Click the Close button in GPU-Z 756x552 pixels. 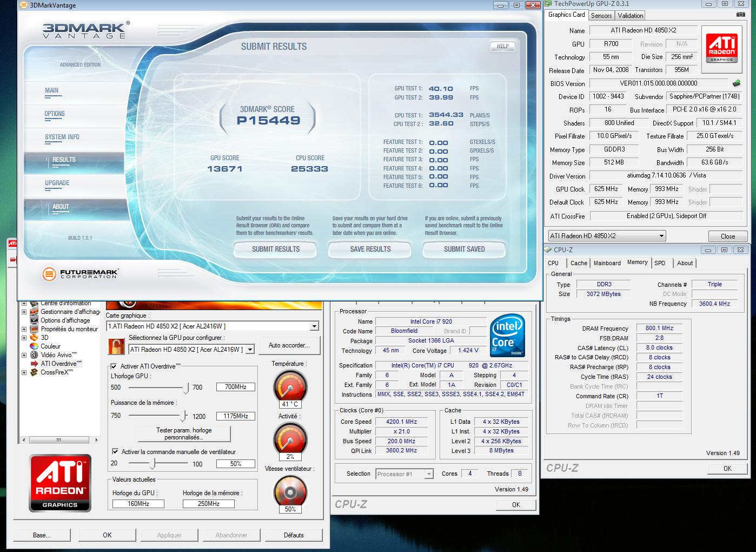click(x=728, y=236)
